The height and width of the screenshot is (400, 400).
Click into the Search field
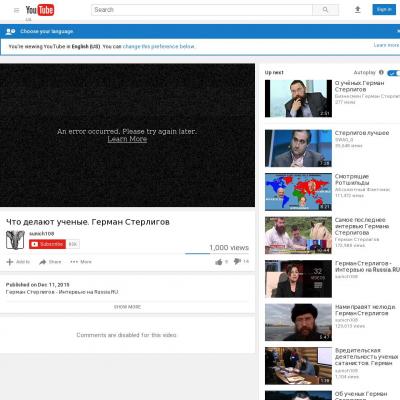pyautogui.click(x=202, y=10)
